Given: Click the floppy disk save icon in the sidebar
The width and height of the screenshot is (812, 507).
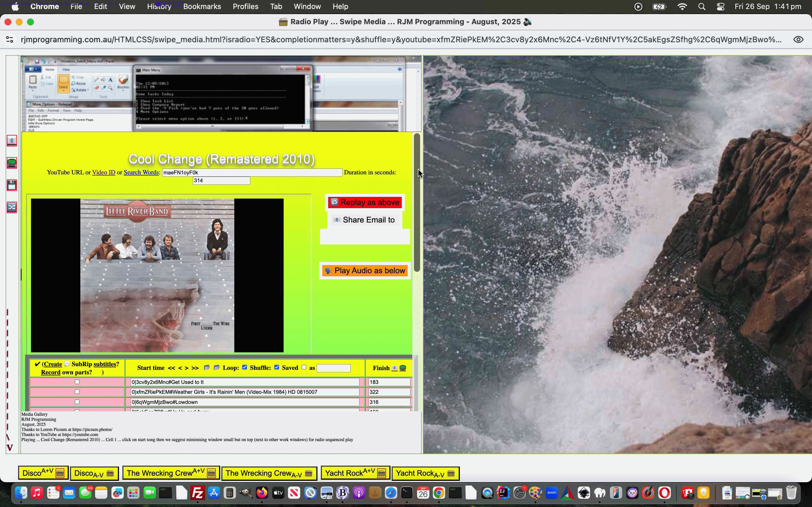Looking at the screenshot, I should click(x=12, y=185).
